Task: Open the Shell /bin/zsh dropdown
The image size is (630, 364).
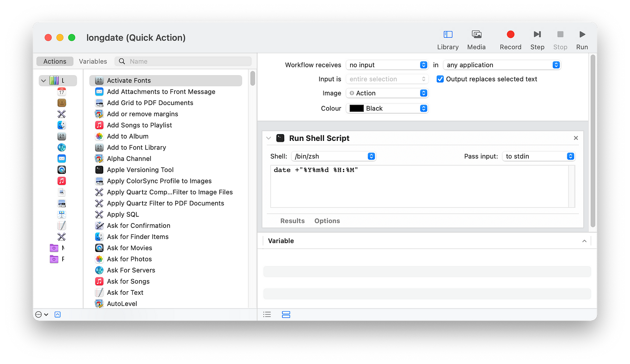Action: [x=334, y=156]
